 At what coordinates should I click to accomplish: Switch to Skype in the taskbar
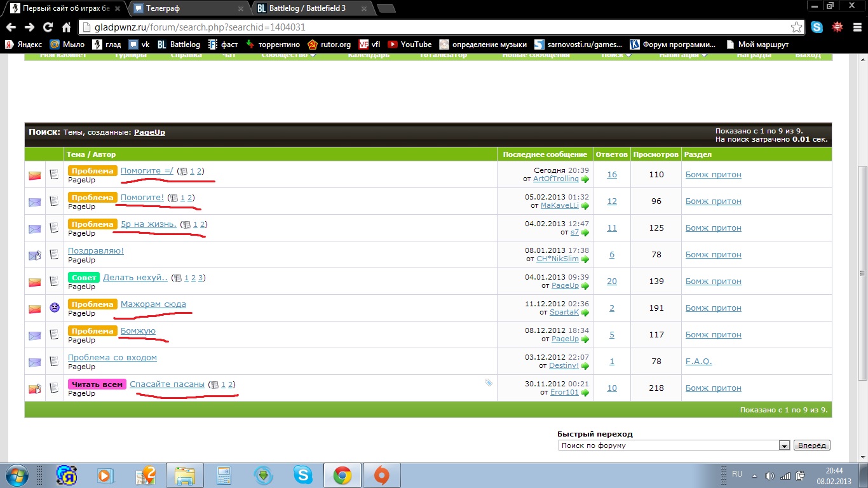[x=302, y=475]
